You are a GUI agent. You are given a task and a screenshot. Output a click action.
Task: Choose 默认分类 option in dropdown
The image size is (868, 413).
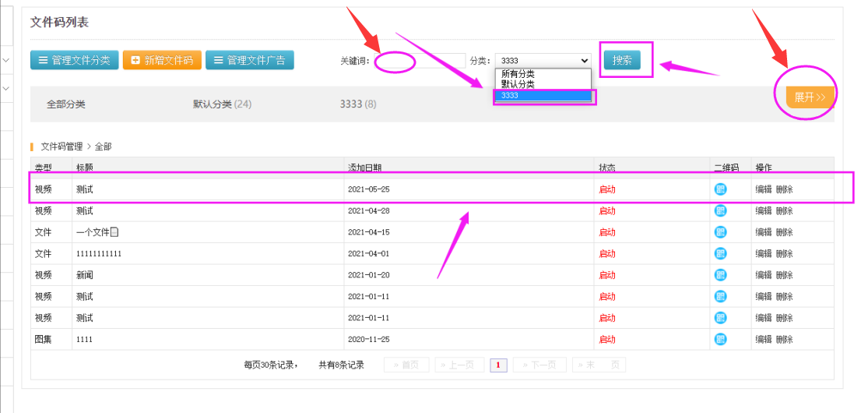(518, 84)
